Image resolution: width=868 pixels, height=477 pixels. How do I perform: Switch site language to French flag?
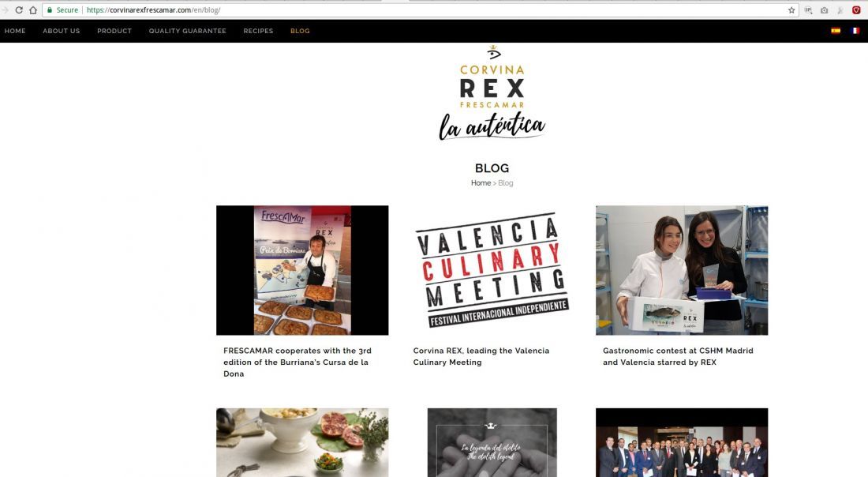point(855,31)
